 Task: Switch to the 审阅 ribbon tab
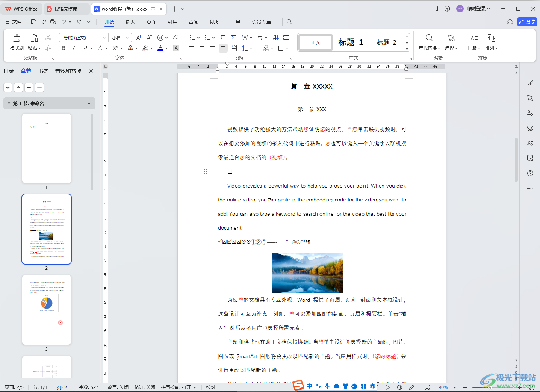(x=193, y=22)
